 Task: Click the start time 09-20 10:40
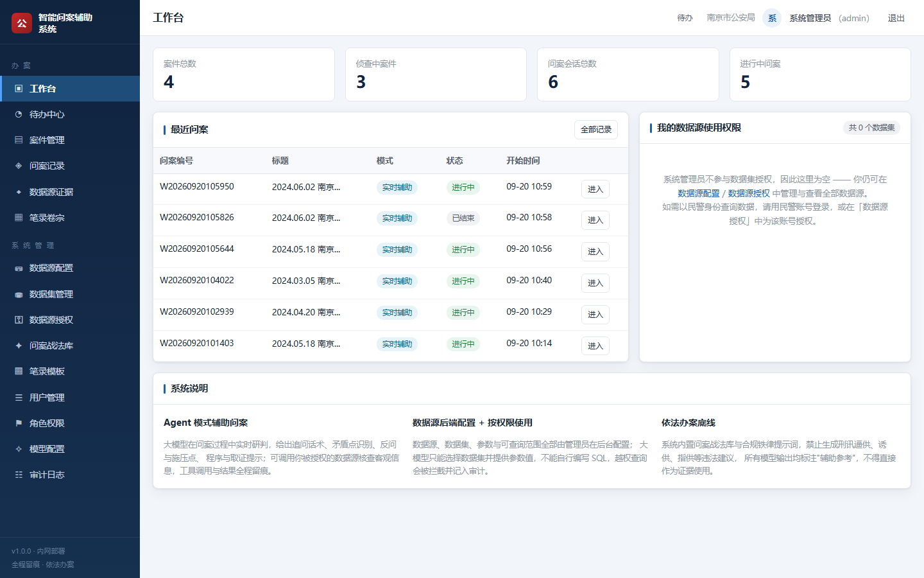(529, 280)
